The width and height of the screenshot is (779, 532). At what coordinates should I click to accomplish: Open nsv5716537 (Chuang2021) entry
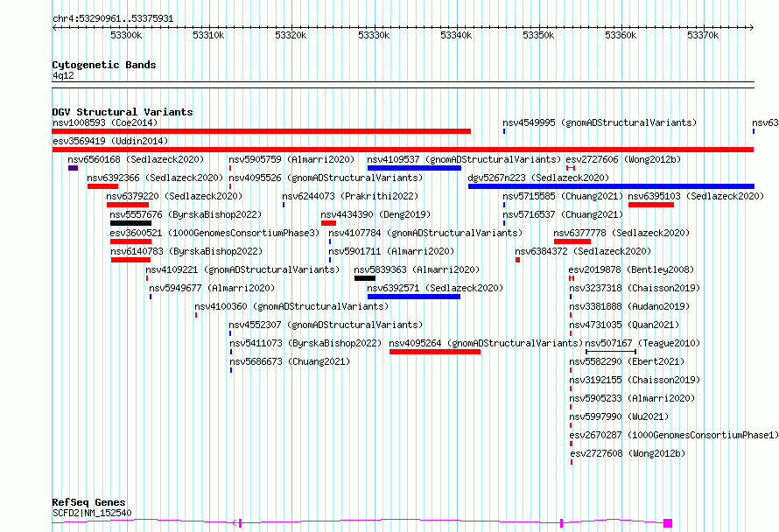pos(563,214)
